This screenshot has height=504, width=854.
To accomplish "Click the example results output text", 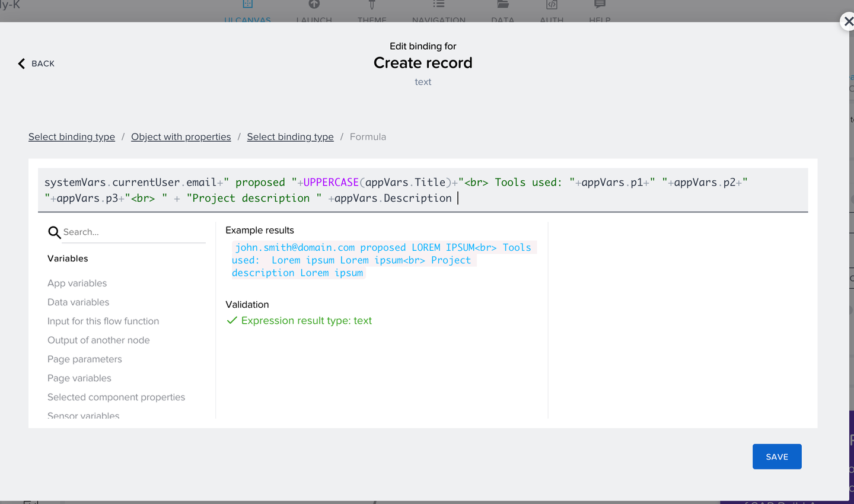I will (x=384, y=260).
